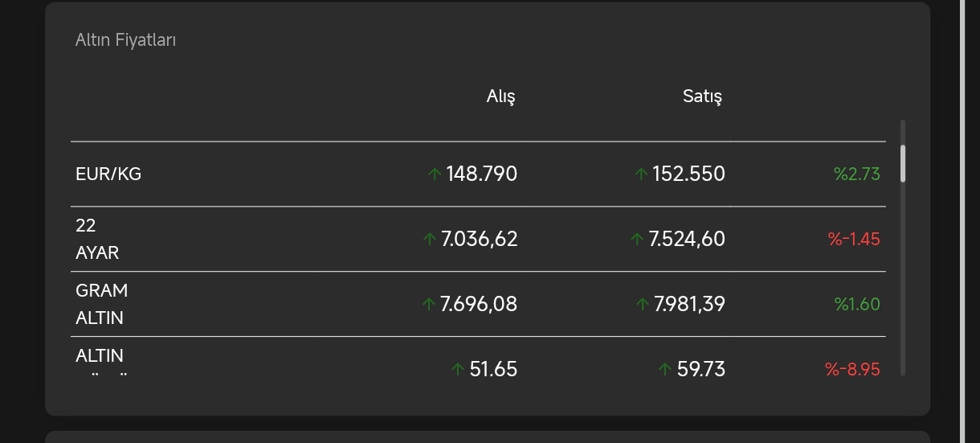Click the up arrow next to 7.036,62

point(430,239)
